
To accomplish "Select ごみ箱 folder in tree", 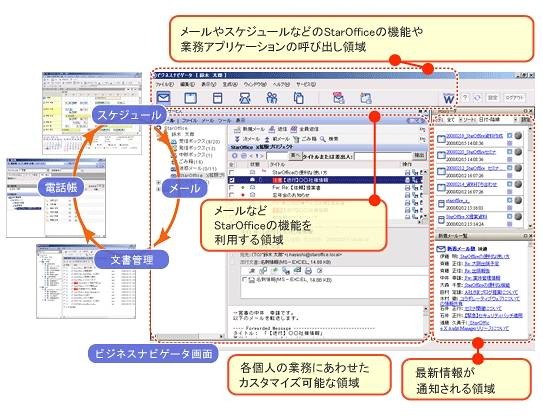I will 191,162.
